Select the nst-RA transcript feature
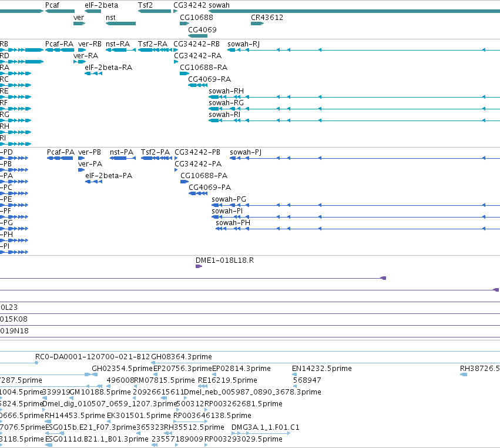This screenshot has height=448, width=500. [120, 50]
